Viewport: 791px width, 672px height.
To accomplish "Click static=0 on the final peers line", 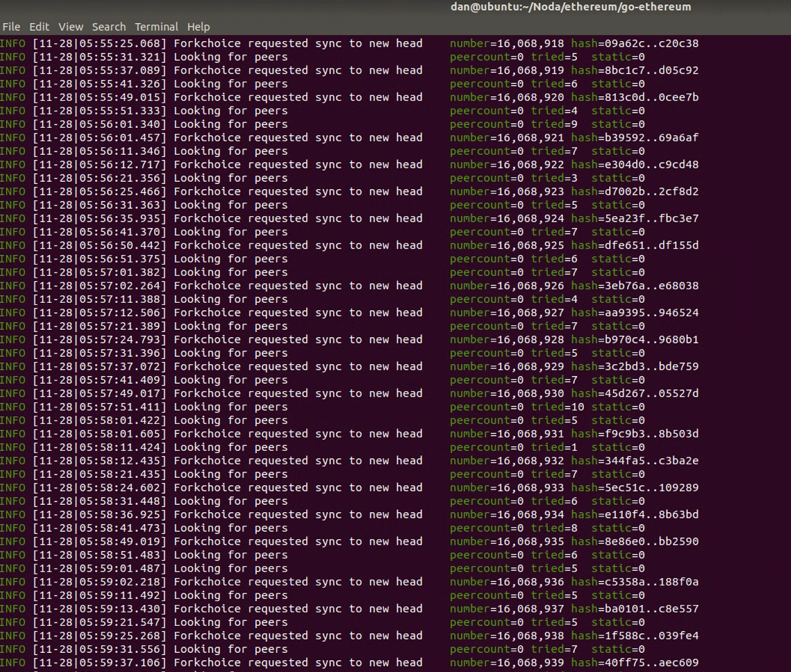I will [x=617, y=649].
